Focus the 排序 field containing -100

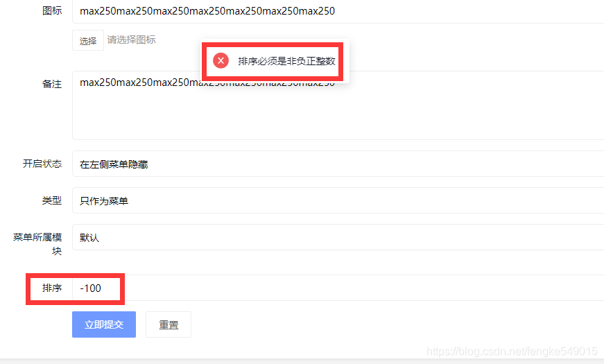[338, 288]
